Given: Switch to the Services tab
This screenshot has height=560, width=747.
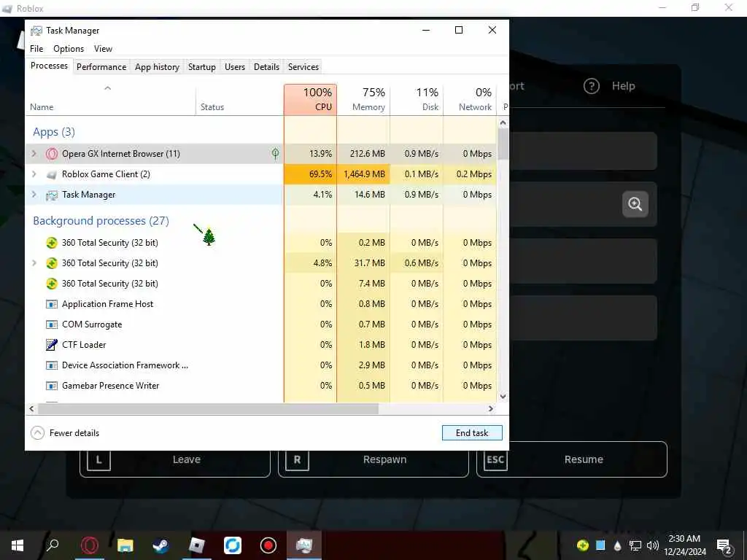Looking at the screenshot, I should click(303, 66).
